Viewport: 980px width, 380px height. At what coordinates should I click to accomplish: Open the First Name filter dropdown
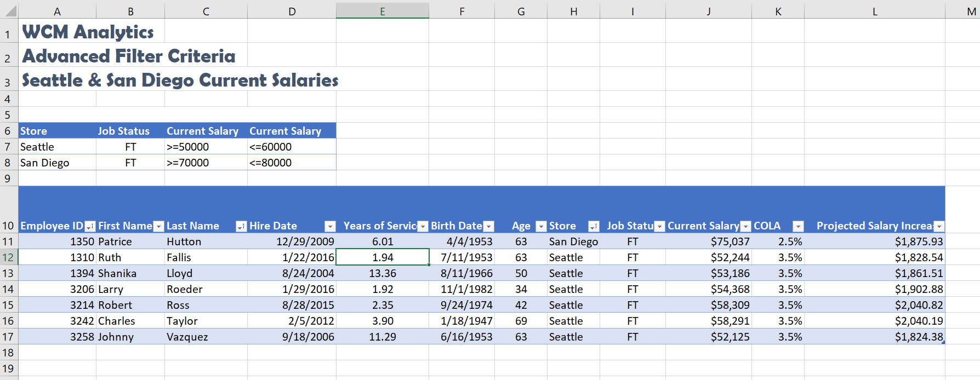point(158,226)
